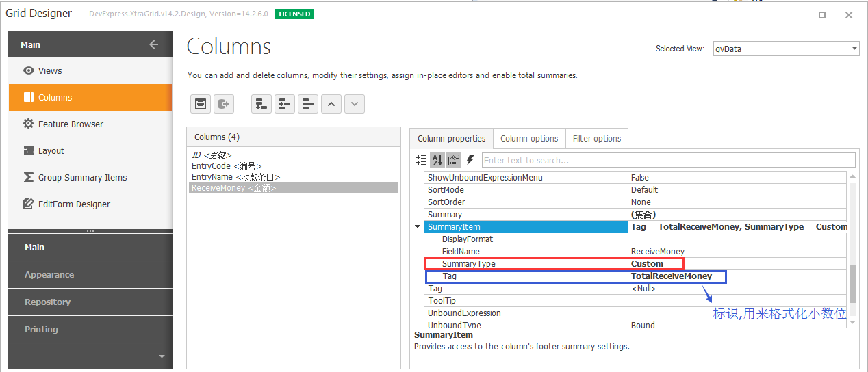Click the ShowUnboundExpressionMenu property row
Image resolution: width=868 pixels, height=372 pixels.
[x=636, y=177]
